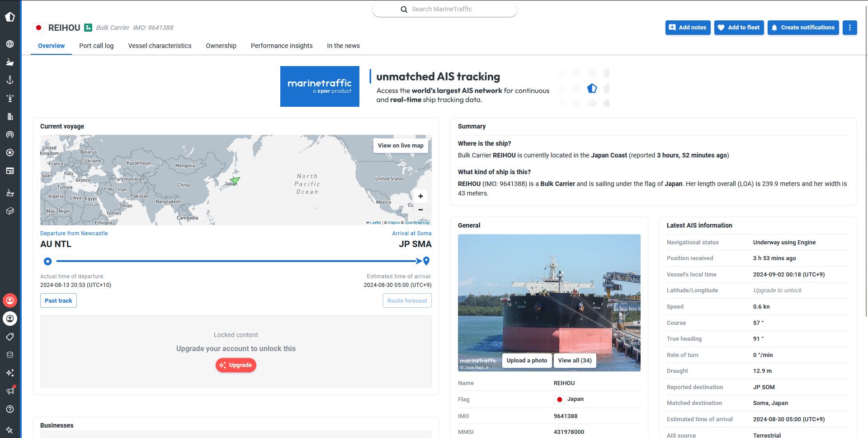Click the arrival pin marker on voyage line

tap(426, 261)
